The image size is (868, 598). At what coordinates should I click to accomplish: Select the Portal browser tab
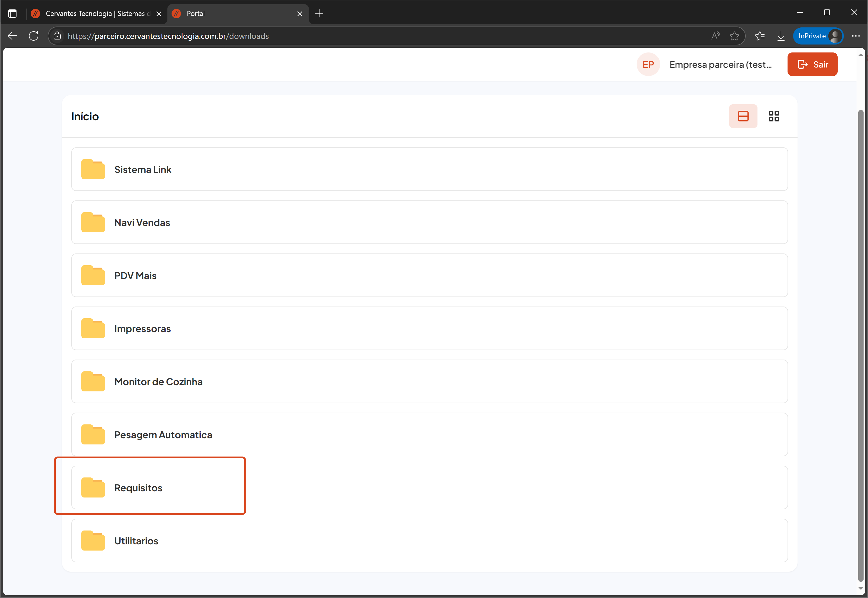pyautogui.click(x=236, y=14)
